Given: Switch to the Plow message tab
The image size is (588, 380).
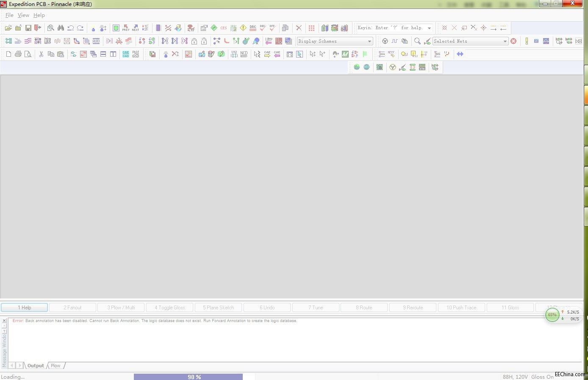Looking at the screenshot, I should (55, 366).
